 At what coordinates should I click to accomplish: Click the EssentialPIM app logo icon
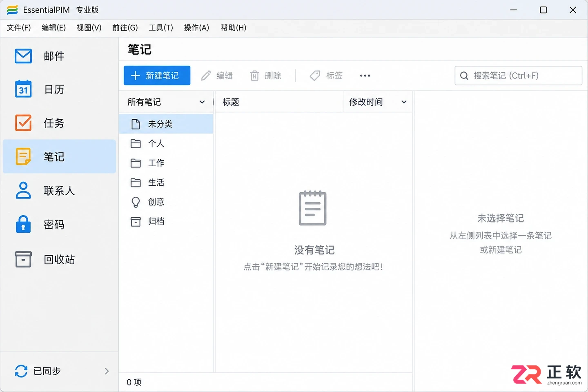12,10
